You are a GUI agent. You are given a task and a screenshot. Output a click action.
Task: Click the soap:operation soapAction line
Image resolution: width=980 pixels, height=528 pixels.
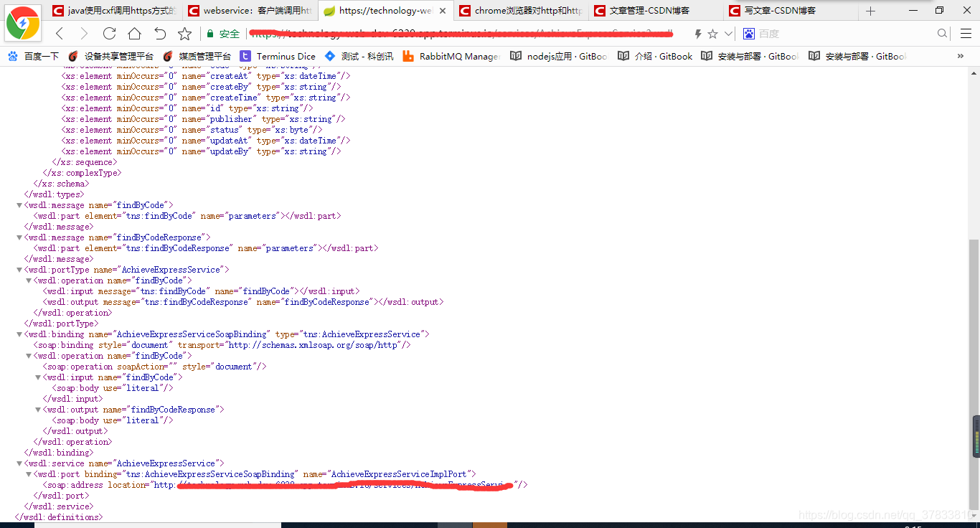(154, 367)
